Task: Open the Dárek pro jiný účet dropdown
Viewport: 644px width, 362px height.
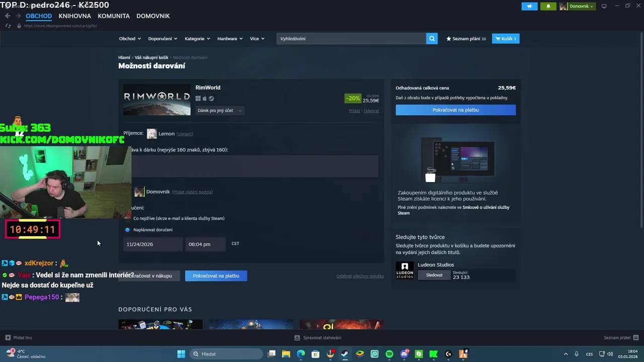Action: (x=219, y=111)
